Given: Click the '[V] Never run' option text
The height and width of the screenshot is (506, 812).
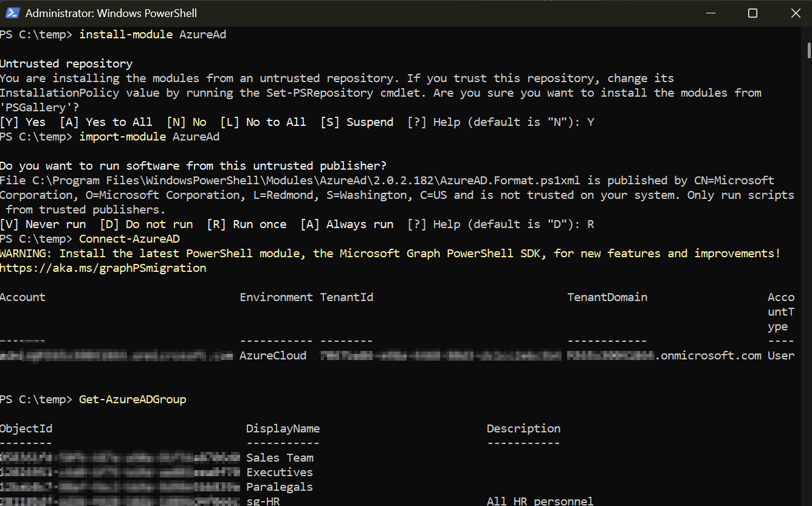Looking at the screenshot, I should pyautogui.click(x=43, y=224).
